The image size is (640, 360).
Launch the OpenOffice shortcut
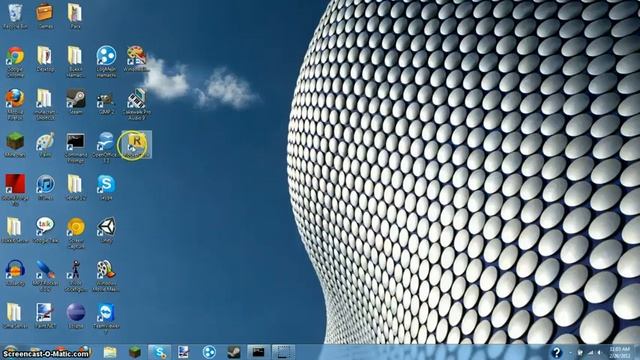tap(106, 148)
